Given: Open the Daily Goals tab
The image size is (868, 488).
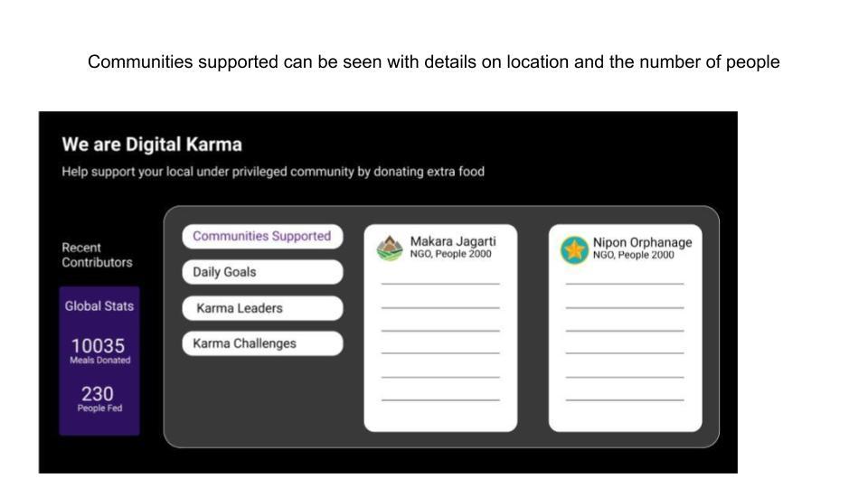Looking at the screenshot, I should (x=262, y=272).
